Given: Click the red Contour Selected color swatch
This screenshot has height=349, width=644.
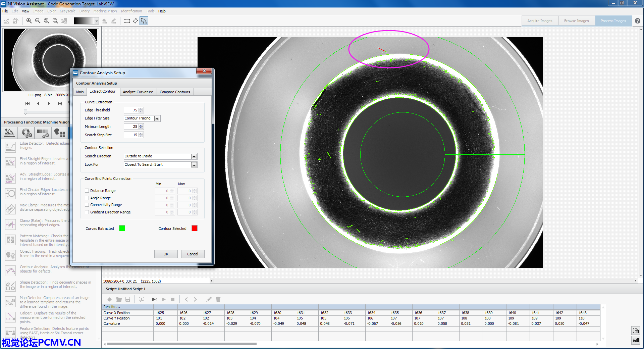Looking at the screenshot, I should pos(195,228).
